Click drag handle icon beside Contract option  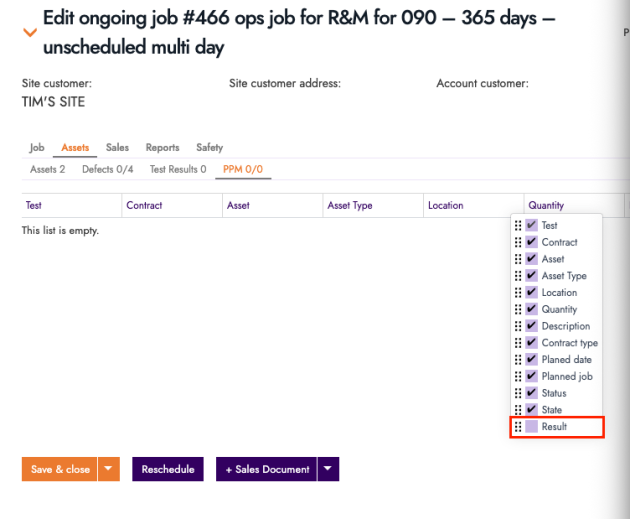(517, 243)
